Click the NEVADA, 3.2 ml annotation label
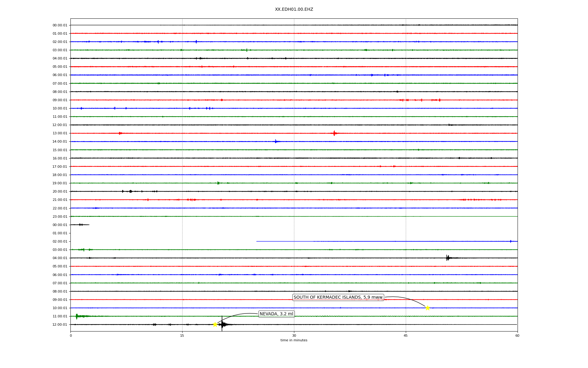Viewport: 588px width, 368px height. tap(276, 314)
